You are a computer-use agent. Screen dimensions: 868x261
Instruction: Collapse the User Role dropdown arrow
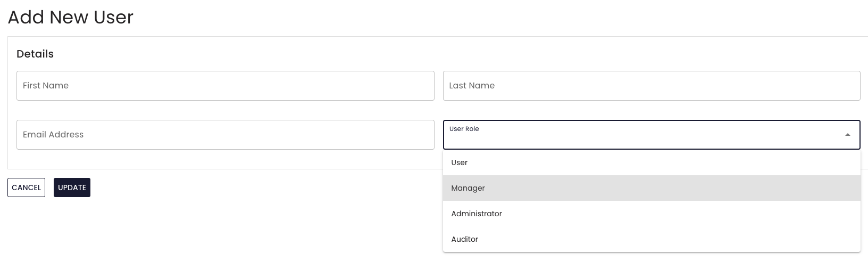848,135
